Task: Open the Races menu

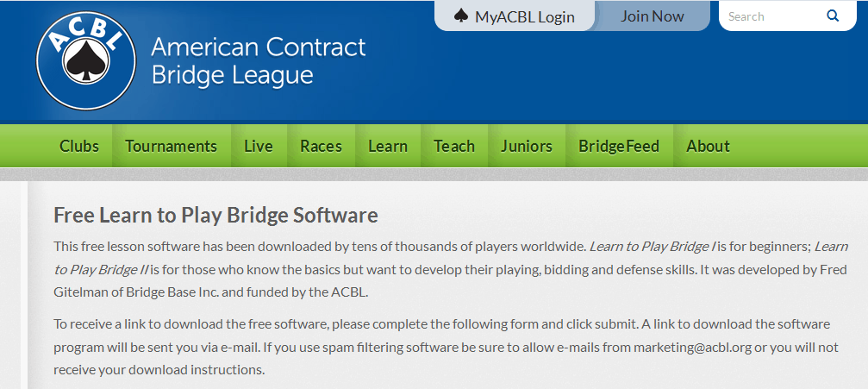Action: tap(321, 146)
